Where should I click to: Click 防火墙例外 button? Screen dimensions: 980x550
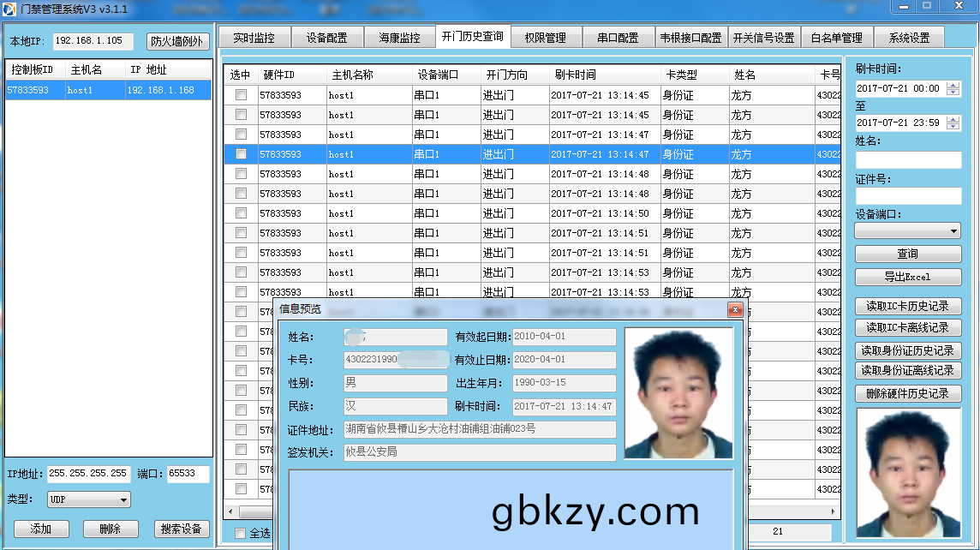point(177,41)
